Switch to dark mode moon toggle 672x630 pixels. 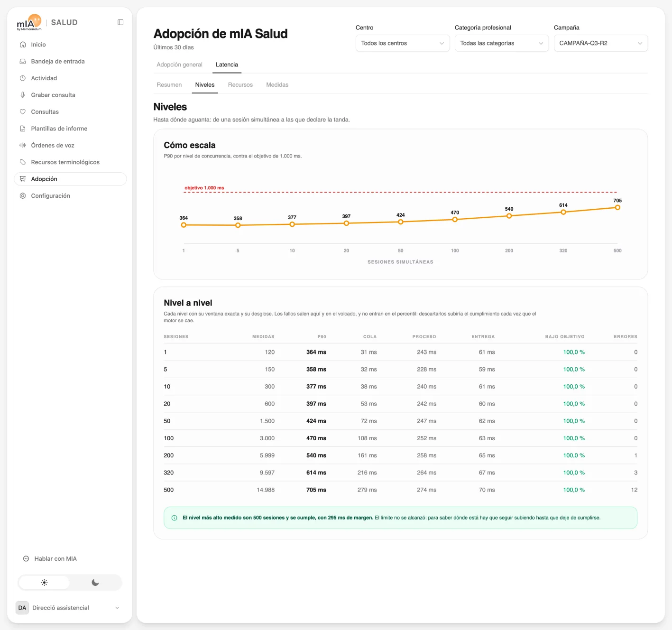95,583
